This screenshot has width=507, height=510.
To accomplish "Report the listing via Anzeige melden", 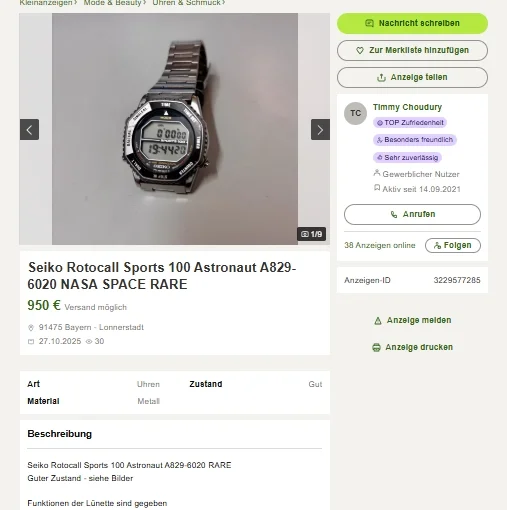I will 413,320.
